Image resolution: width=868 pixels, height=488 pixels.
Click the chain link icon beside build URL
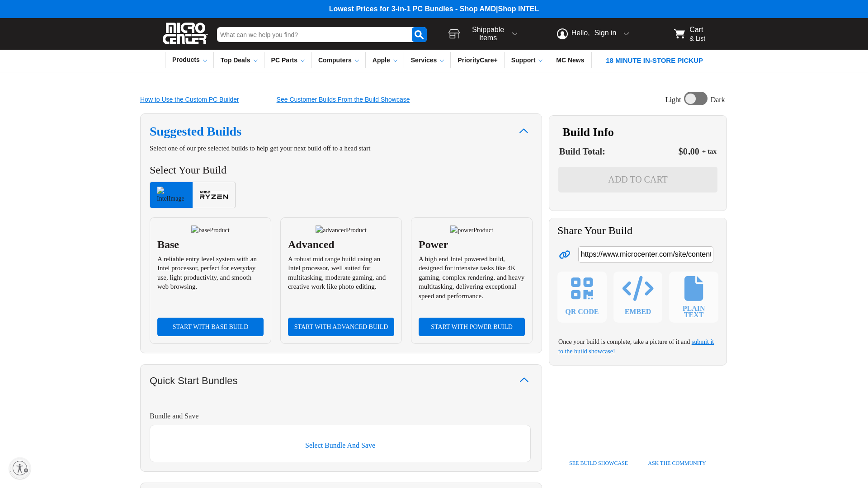tap(565, 254)
